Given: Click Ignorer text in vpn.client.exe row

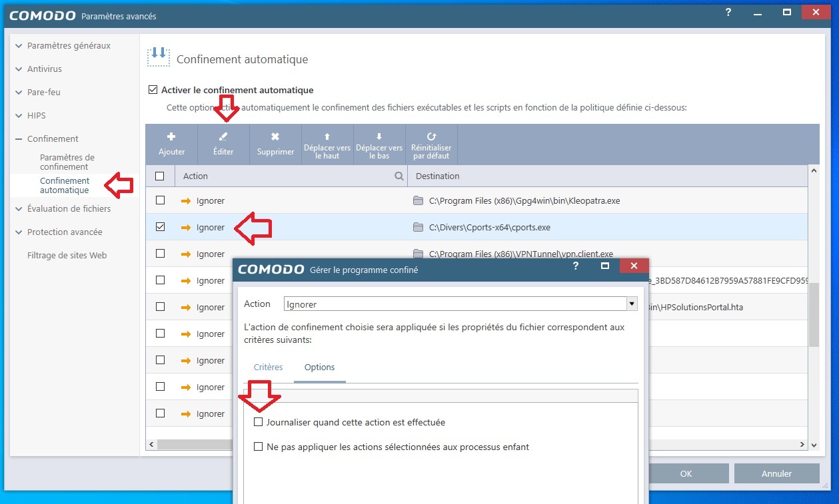Looking at the screenshot, I should point(211,254).
